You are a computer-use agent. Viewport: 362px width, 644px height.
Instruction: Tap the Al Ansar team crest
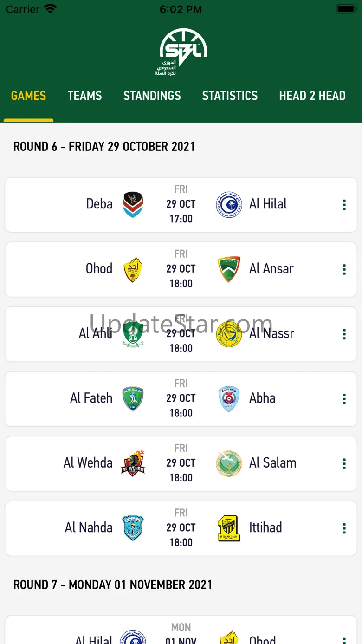point(229,269)
